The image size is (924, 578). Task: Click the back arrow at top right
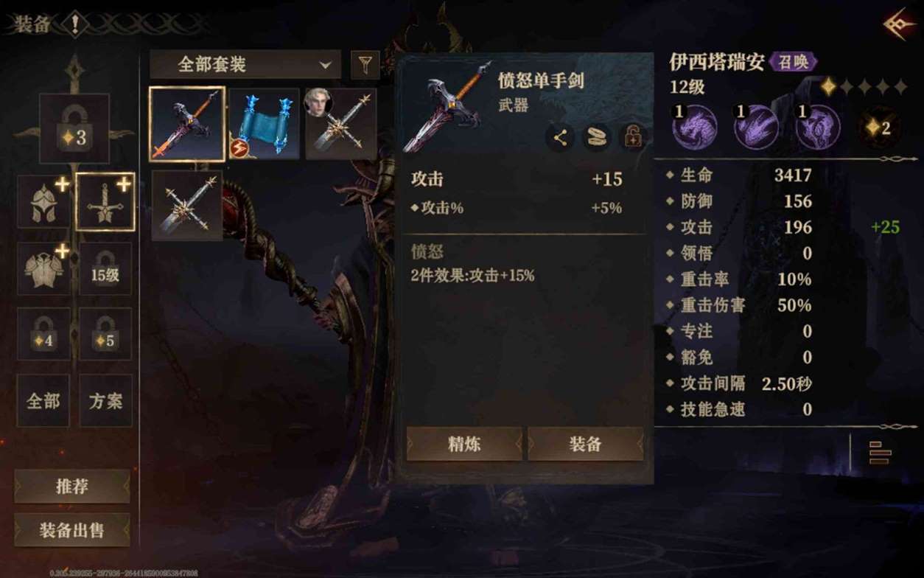(x=898, y=26)
